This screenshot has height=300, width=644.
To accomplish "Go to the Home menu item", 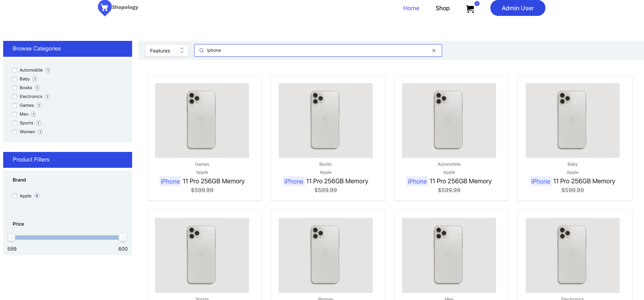I will 411,8.
